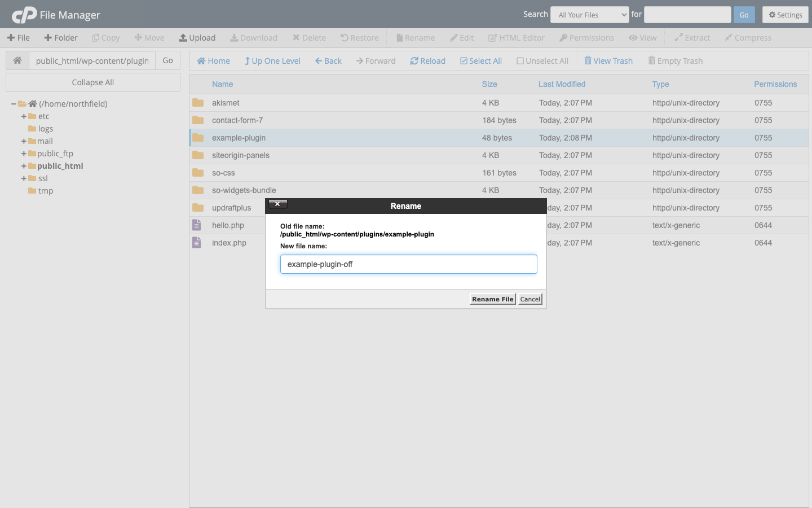Click Cancel in Rename dialog

coord(530,299)
